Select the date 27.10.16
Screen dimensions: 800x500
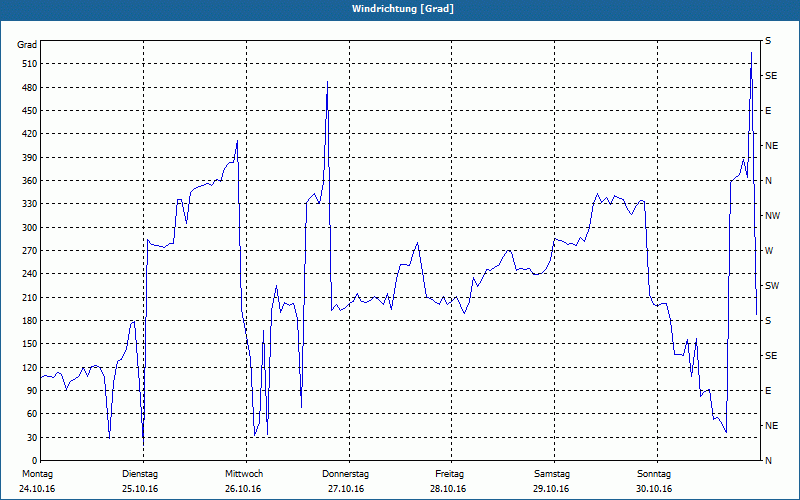(346, 489)
